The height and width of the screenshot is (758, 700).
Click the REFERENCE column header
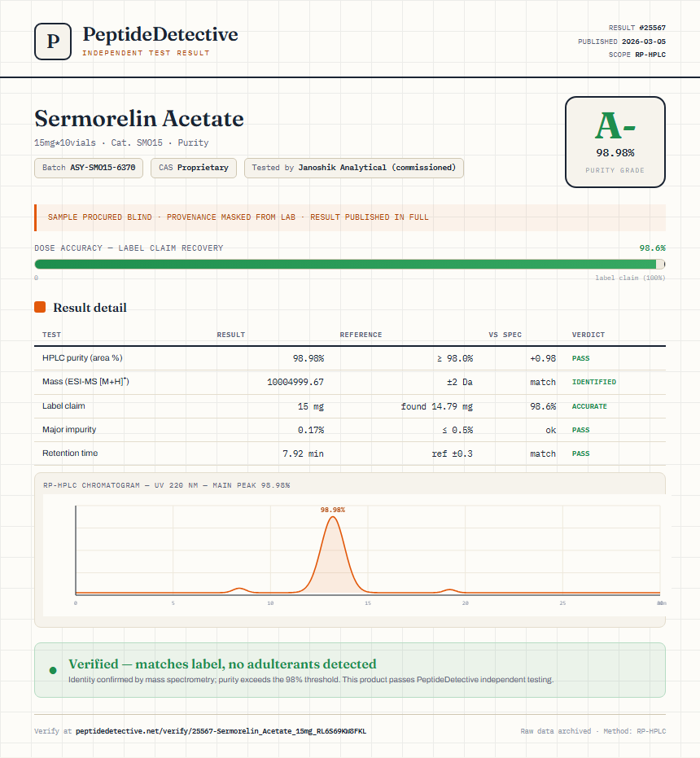tap(361, 335)
